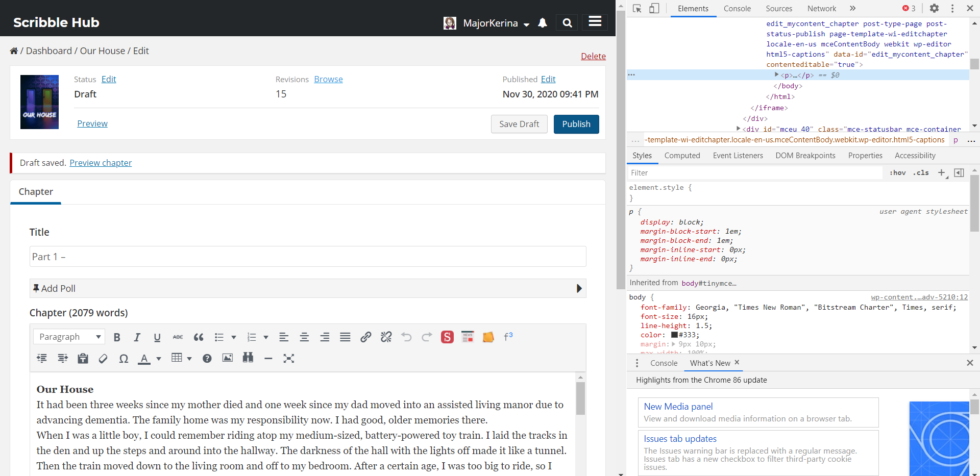
Task: Open the Paragraph format dropdown
Action: (x=69, y=337)
